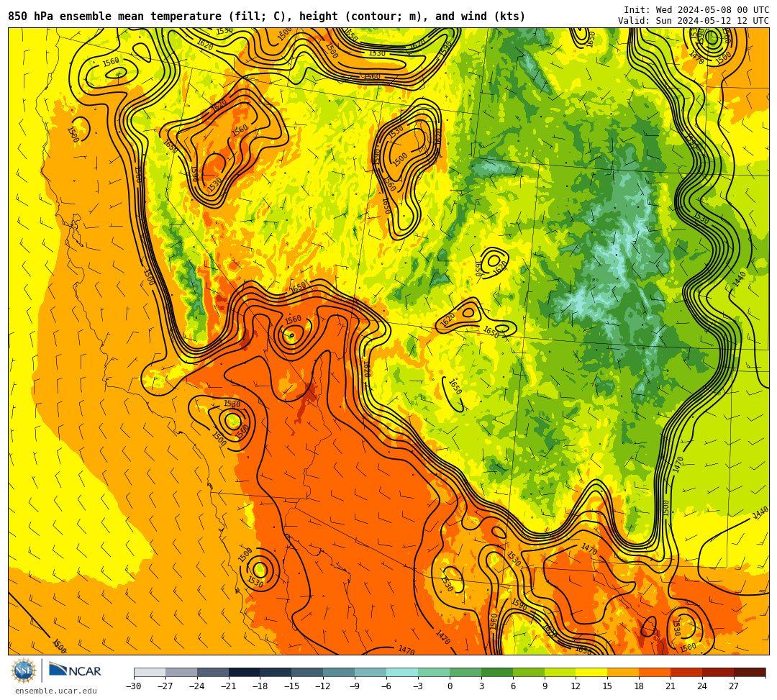Pick the color swatch between 18 and 21

(x=655, y=672)
